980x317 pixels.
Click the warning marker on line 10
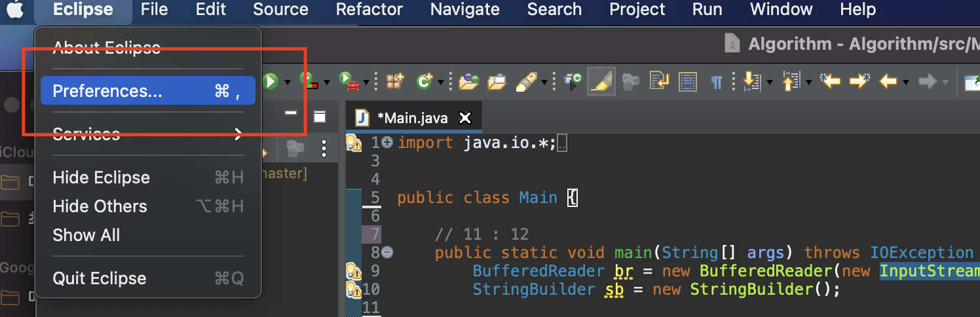click(x=354, y=289)
